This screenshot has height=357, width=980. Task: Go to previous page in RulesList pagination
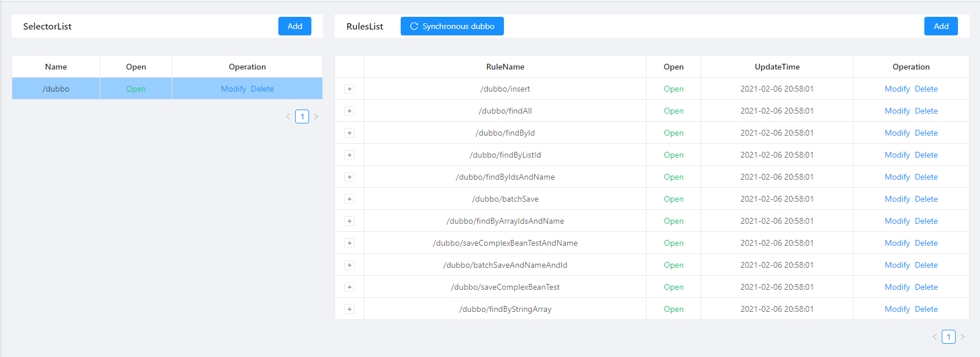point(934,337)
